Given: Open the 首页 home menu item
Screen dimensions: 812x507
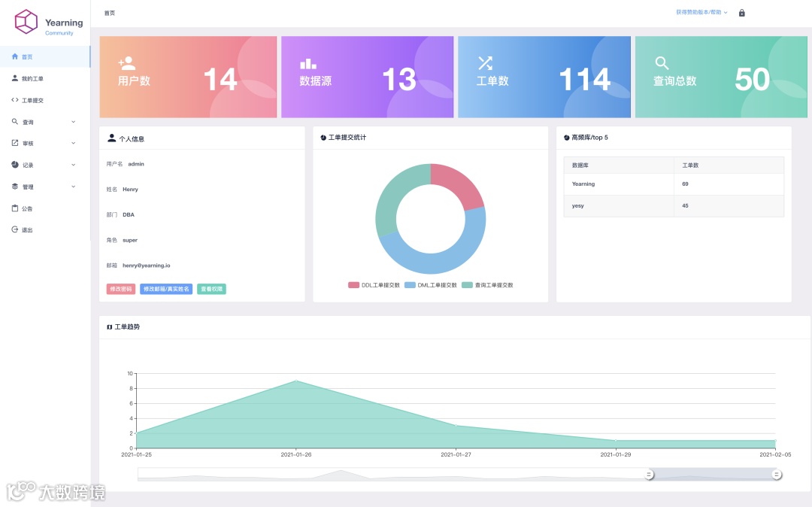Looking at the screenshot, I should (x=45, y=56).
